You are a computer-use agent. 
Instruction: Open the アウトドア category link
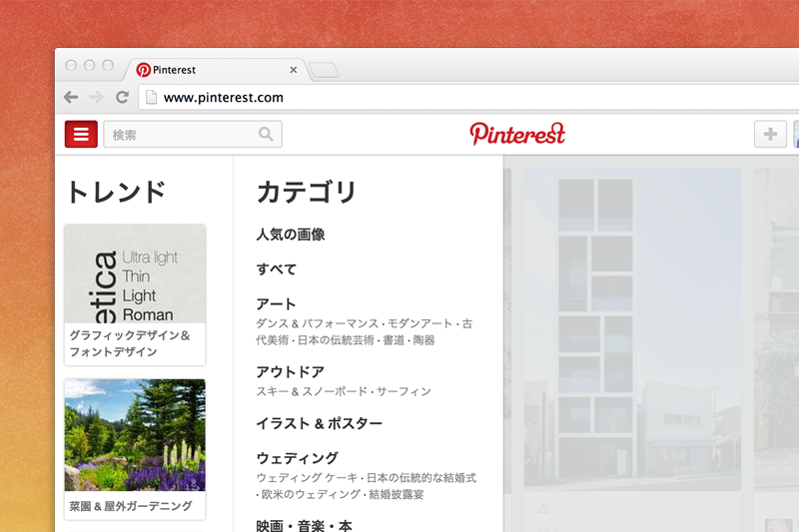pos(290,372)
